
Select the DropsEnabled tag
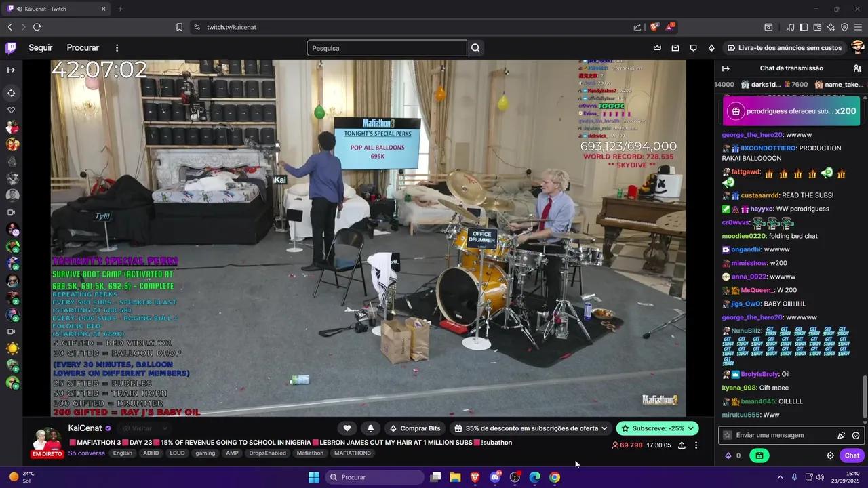[267, 453]
